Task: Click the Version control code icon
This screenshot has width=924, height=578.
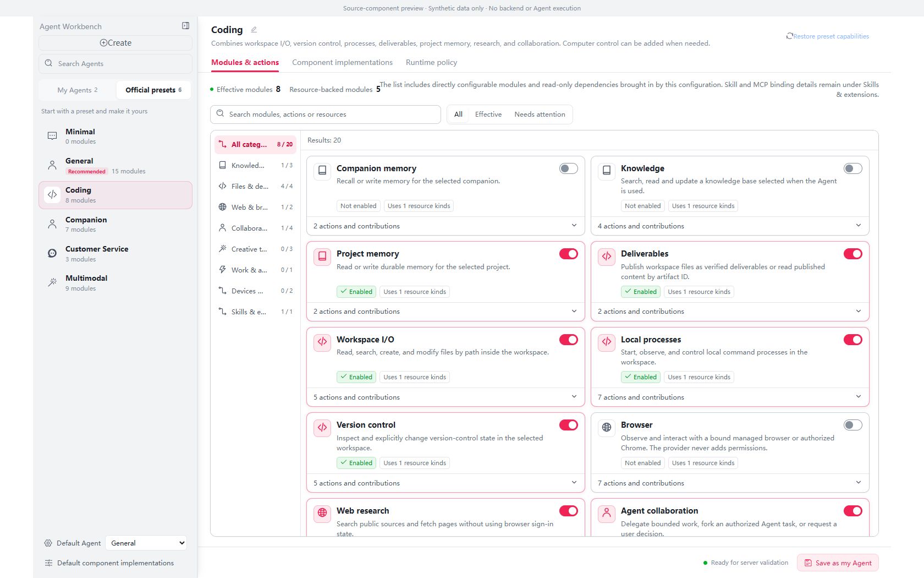Action: [322, 427]
